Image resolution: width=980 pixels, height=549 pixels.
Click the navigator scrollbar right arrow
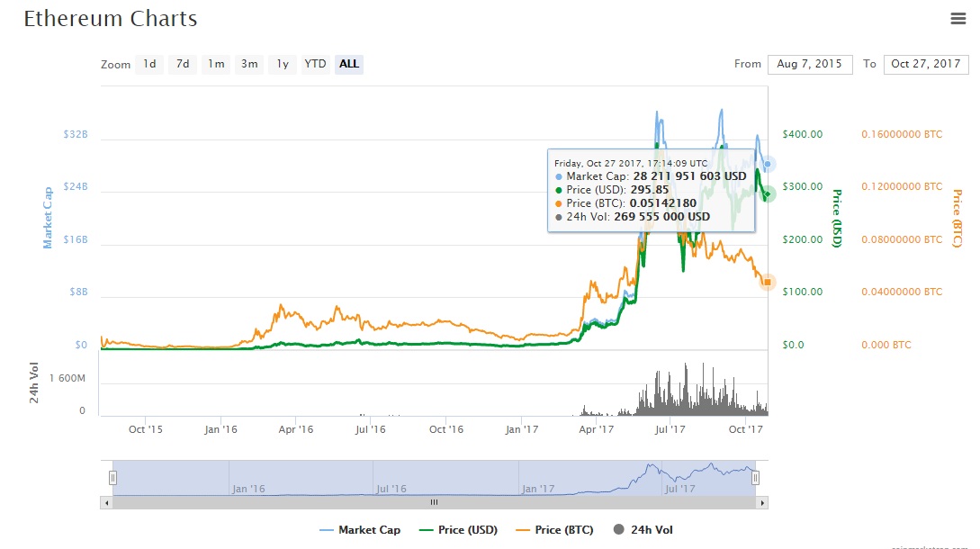coord(762,502)
